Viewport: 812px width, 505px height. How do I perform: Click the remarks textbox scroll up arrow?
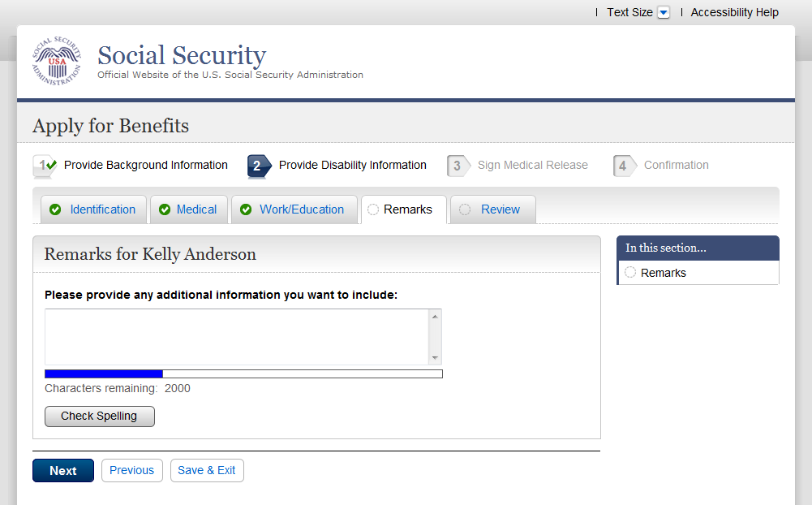pyautogui.click(x=435, y=317)
